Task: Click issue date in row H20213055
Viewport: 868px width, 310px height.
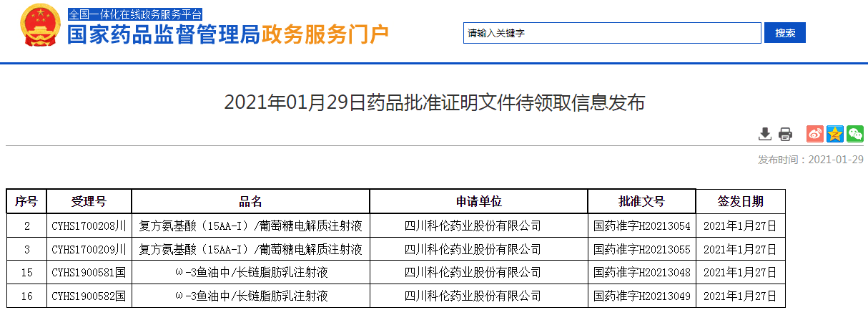Action: click(x=740, y=249)
